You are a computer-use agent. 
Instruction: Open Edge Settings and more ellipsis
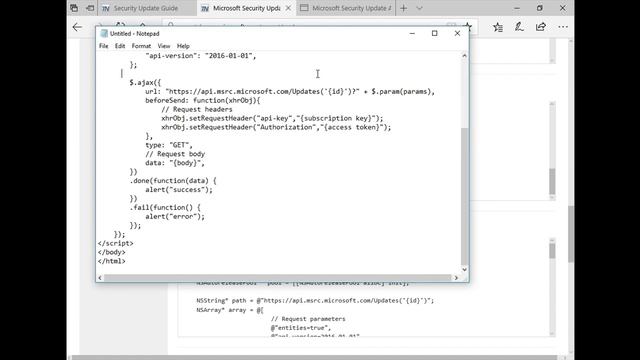point(563,27)
